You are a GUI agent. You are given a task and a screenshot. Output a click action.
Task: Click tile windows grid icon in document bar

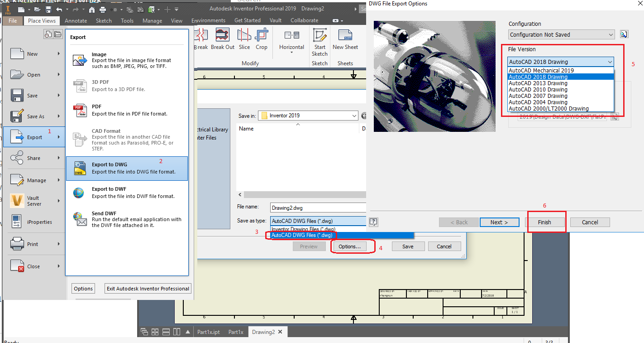point(155,332)
